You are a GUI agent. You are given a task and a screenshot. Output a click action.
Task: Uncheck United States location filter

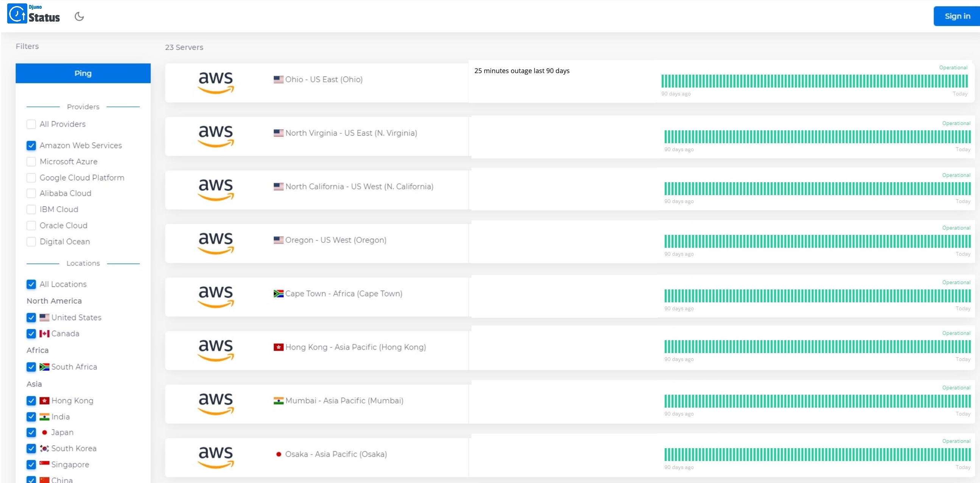click(31, 317)
